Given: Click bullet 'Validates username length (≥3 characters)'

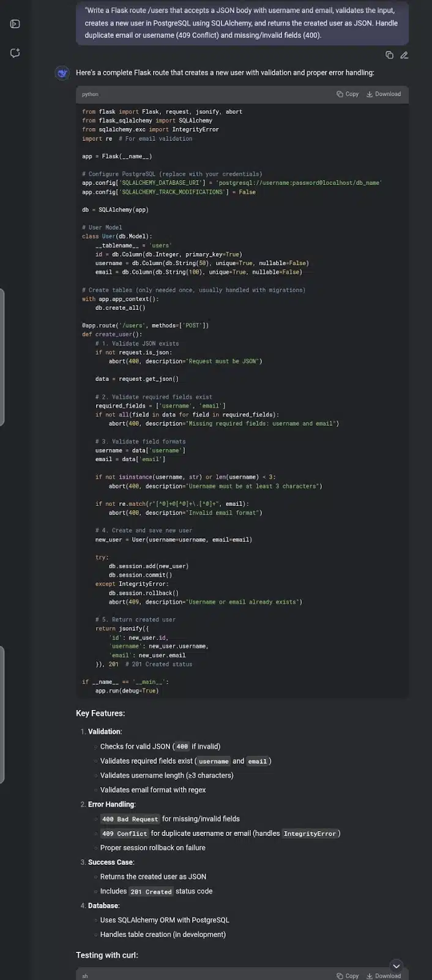Looking at the screenshot, I should [166, 775].
